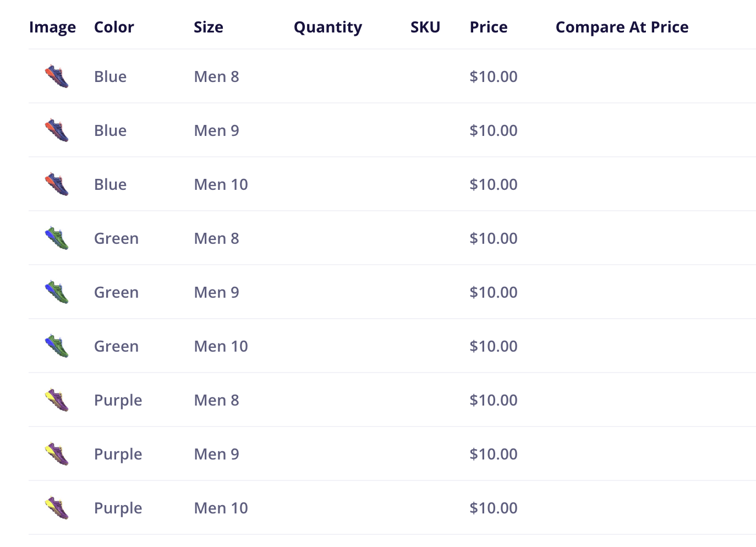Select the Men 10 size in Purple row
This screenshot has height=547, width=756.
coord(221,508)
